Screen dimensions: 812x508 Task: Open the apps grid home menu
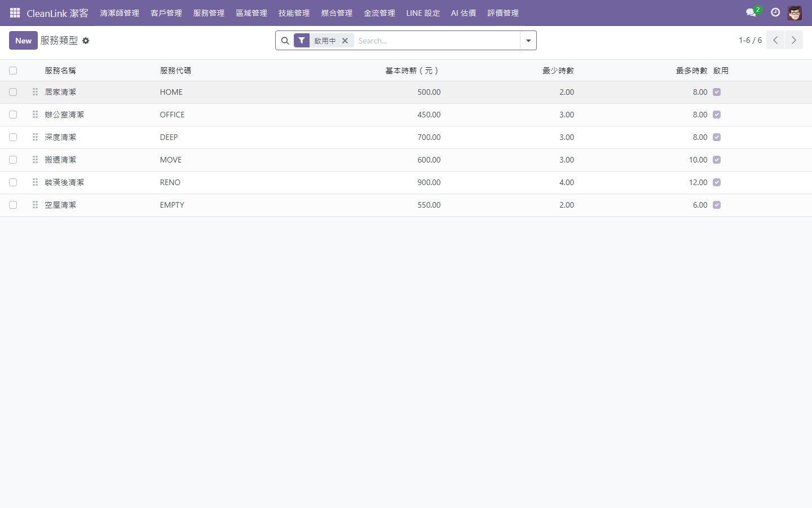15,12
